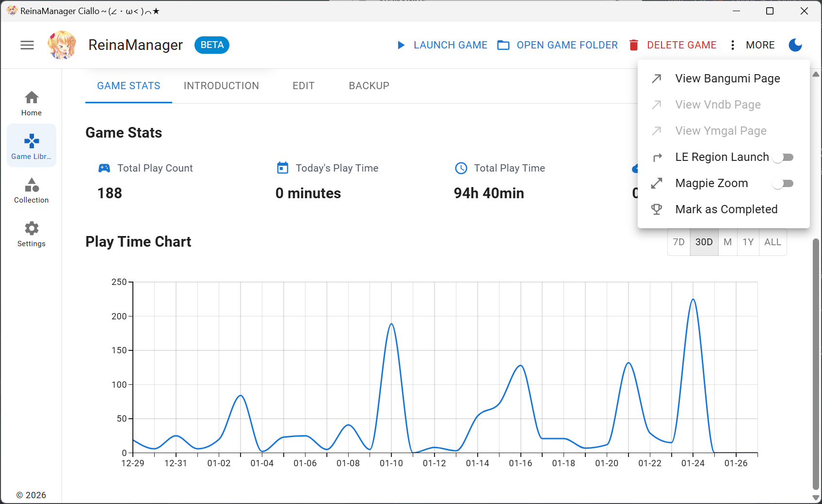Click the ReinaManager title text
The width and height of the screenshot is (822, 504).
[136, 45]
